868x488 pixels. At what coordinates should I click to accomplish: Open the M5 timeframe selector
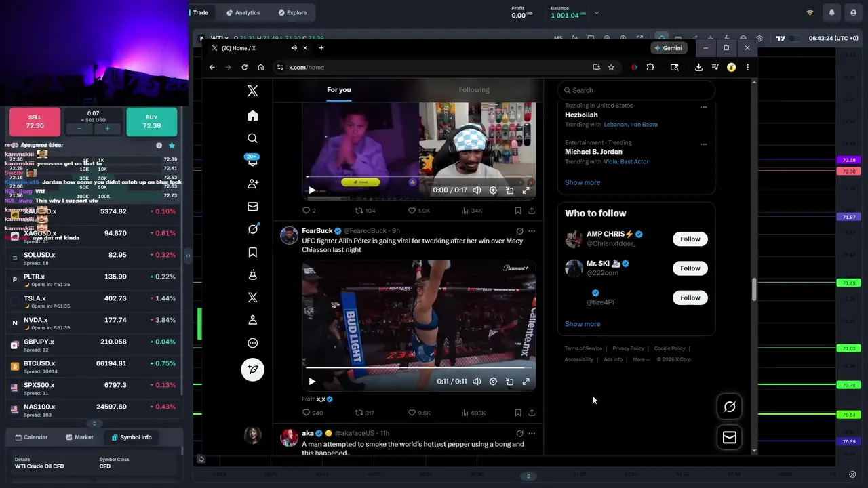tap(558, 38)
